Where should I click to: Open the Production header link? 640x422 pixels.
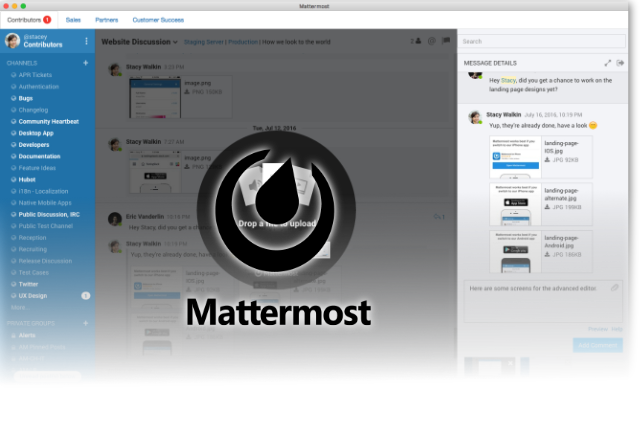(243, 42)
